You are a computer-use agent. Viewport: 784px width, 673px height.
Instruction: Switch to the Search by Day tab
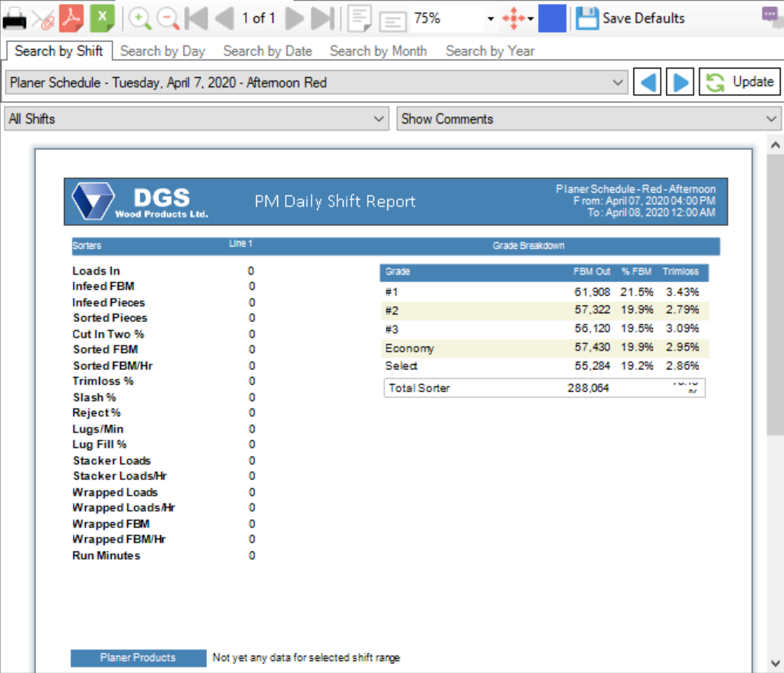tap(162, 51)
